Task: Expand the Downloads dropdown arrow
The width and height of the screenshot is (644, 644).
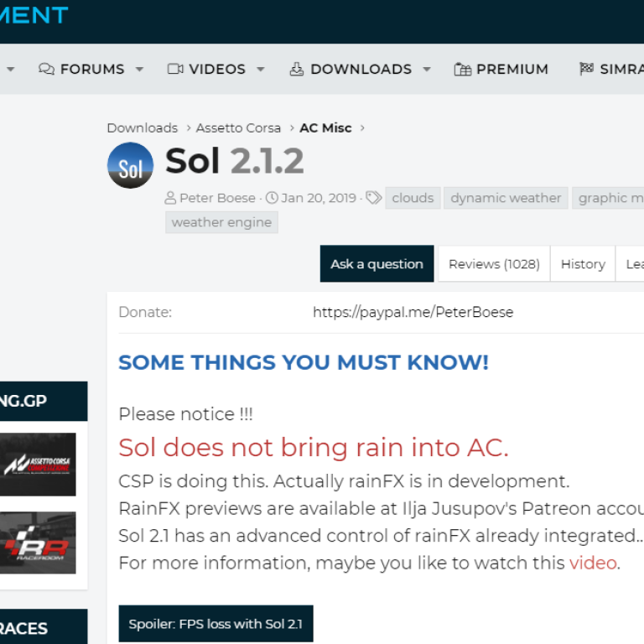Action: point(427,70)
